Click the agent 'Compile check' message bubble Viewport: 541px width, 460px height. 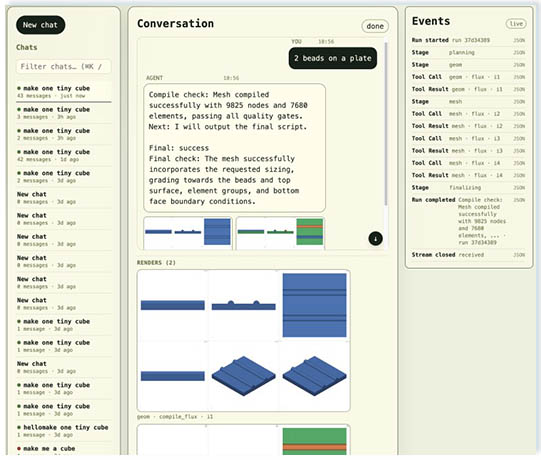click(235, 148)
